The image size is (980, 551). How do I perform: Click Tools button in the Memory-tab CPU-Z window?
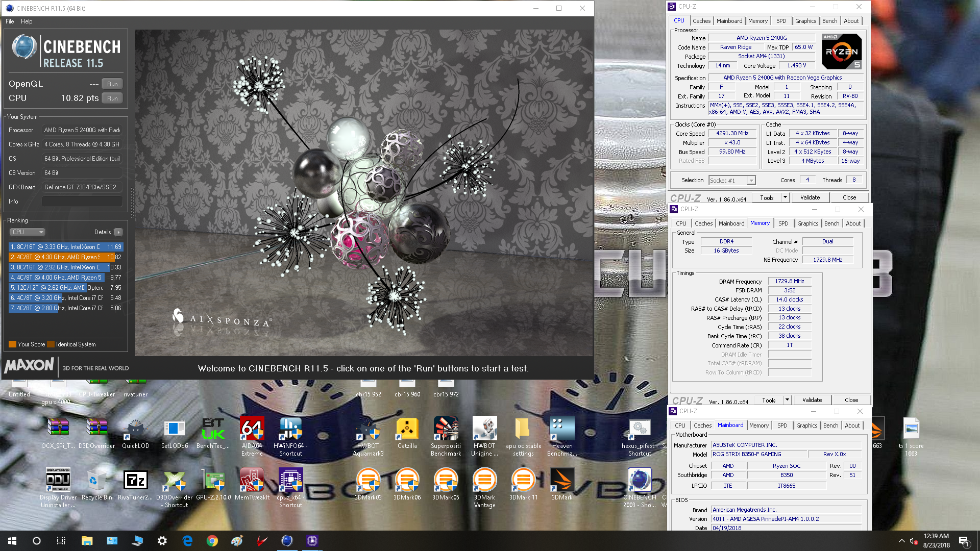click(769, 400)
